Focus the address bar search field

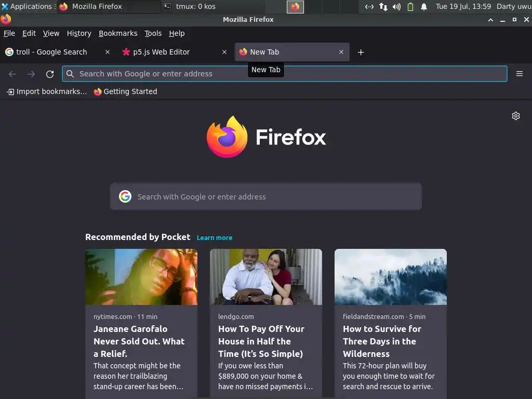pos(284,74)
